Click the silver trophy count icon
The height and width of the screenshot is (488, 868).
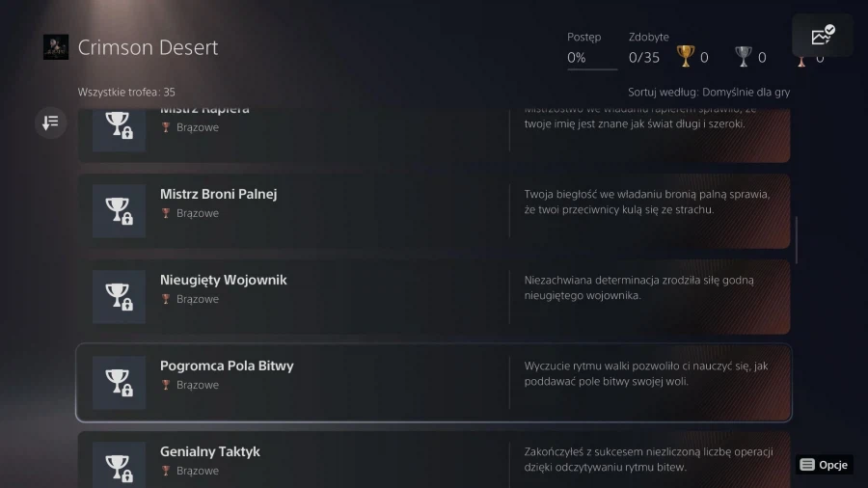click(743, 58)
